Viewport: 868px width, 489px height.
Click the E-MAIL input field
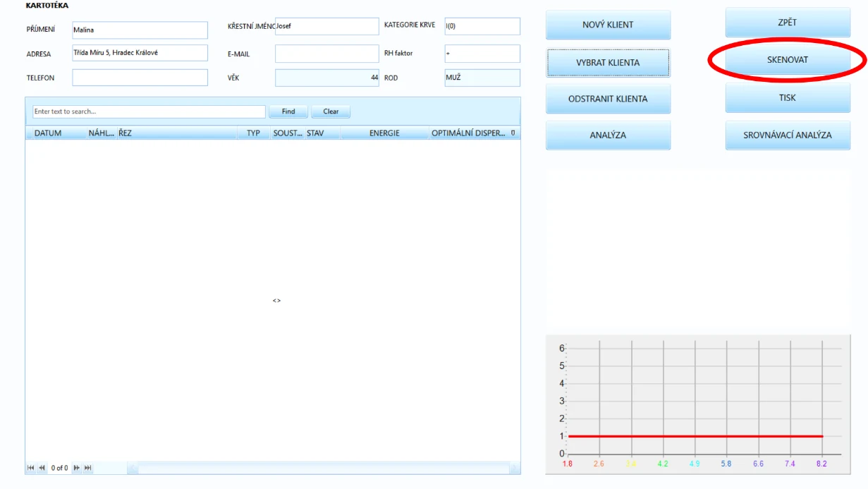326,54
